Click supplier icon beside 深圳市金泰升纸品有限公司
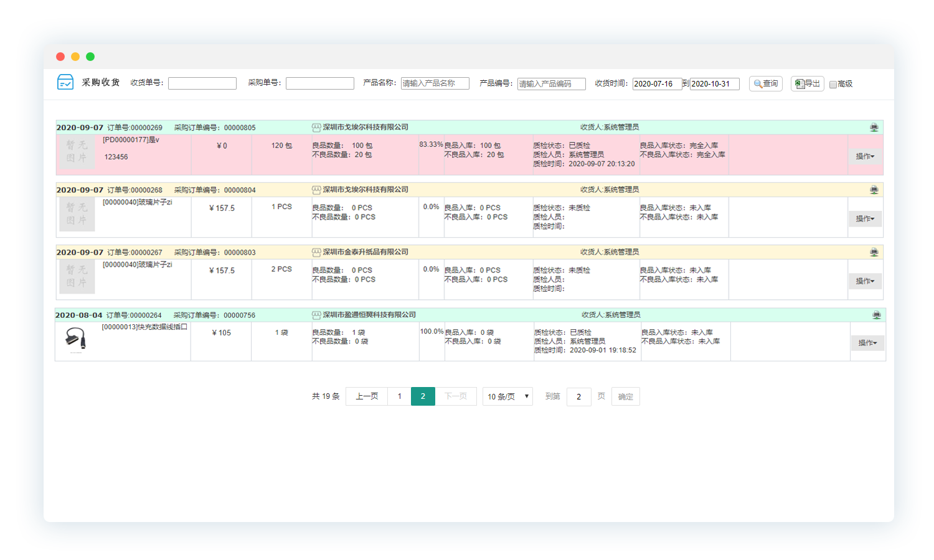This screenshot has height=560, width=934. click(316, 252)
